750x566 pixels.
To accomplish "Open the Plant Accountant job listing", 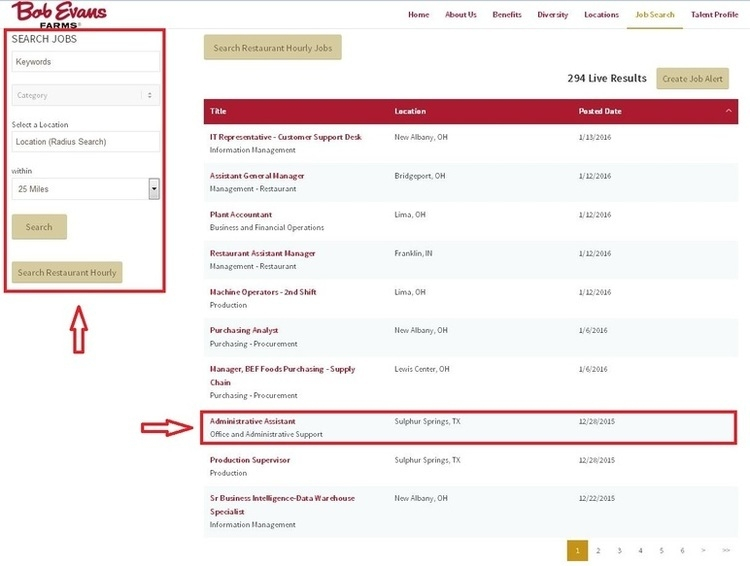I will pyautogui.click(x=241, y=214).
